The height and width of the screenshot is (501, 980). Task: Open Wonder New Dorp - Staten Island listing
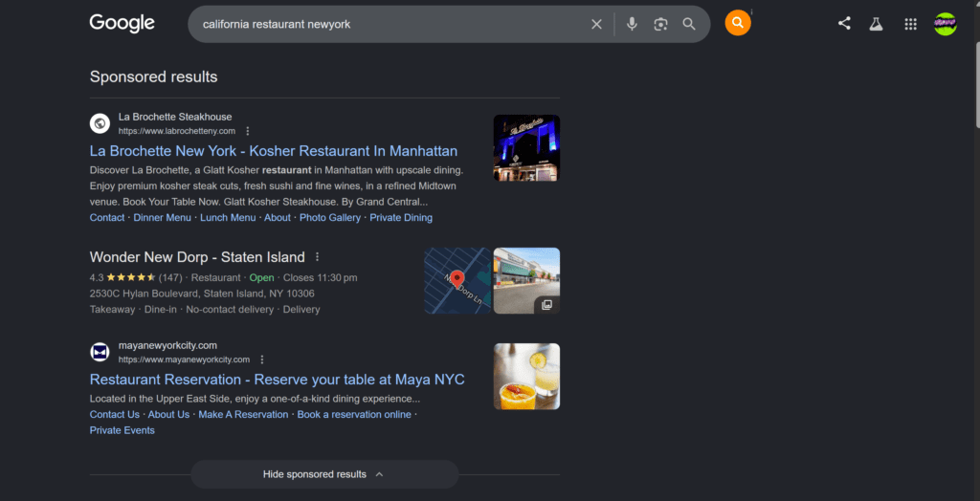(197, 257)
